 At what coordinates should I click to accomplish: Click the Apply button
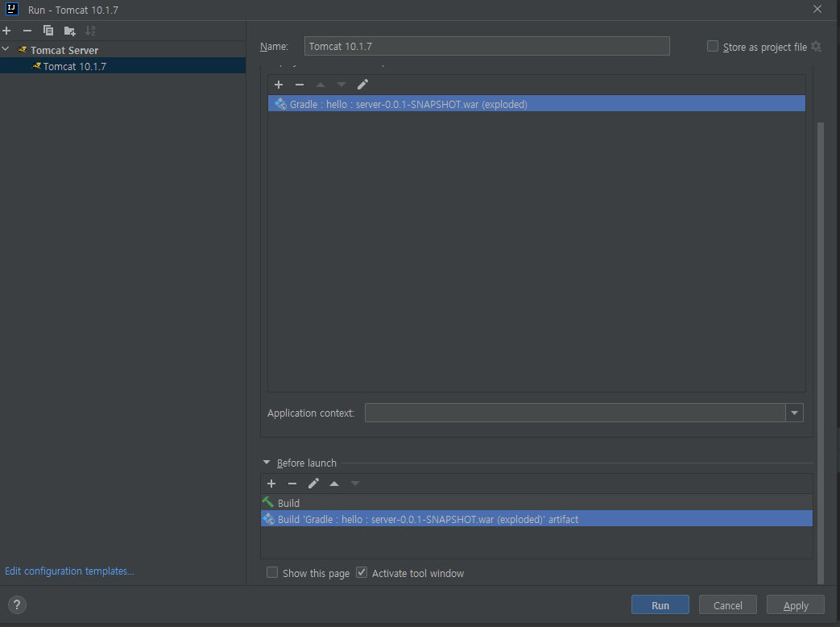pyautogui.click(x=796, y=605)
